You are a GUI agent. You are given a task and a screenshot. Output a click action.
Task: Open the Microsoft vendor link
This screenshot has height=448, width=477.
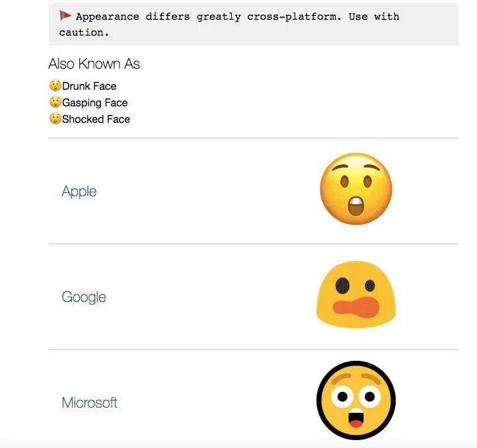(x=89, y=402)
